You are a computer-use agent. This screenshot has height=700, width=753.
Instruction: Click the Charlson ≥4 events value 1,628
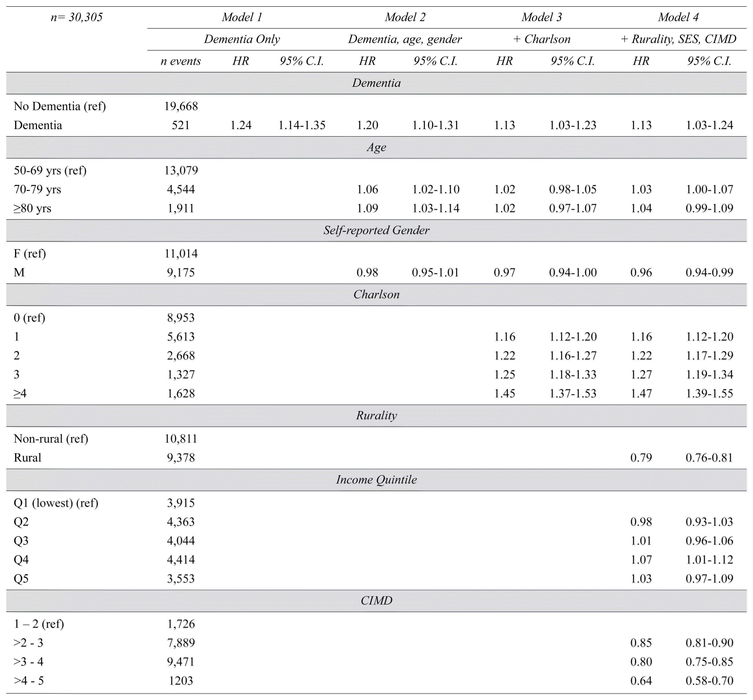[x=181, y=393]
